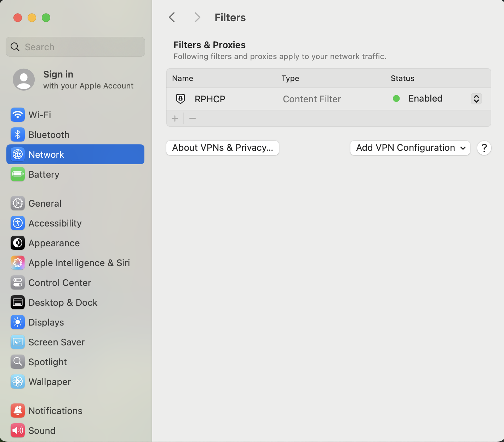The width and height of the screenshot is (504, 442).
Task: Click the RPHCP shield lock icon
Action: point(181,99)
